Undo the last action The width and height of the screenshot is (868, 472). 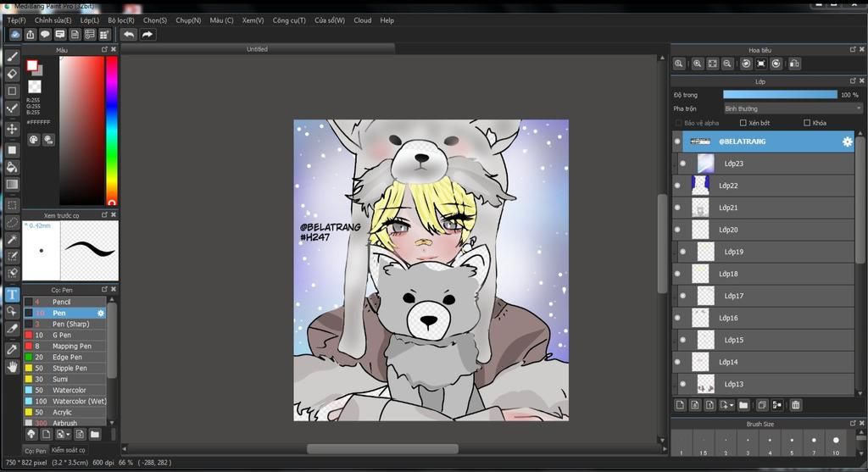129,34
